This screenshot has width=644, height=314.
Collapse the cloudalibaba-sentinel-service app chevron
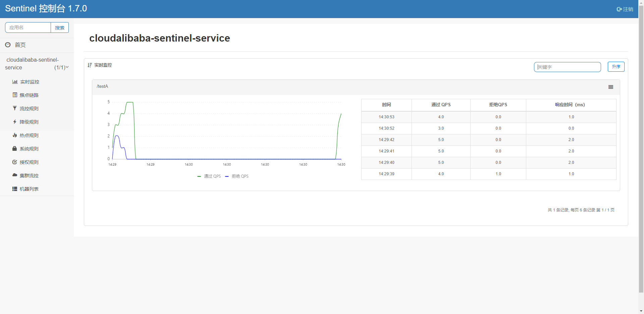(67, 67)
